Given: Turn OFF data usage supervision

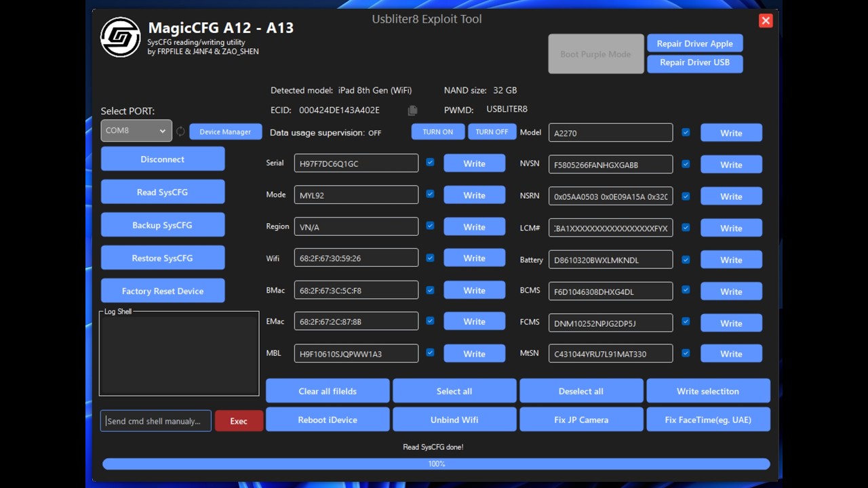Looking at the screenshot, I should tap(492, 131).
